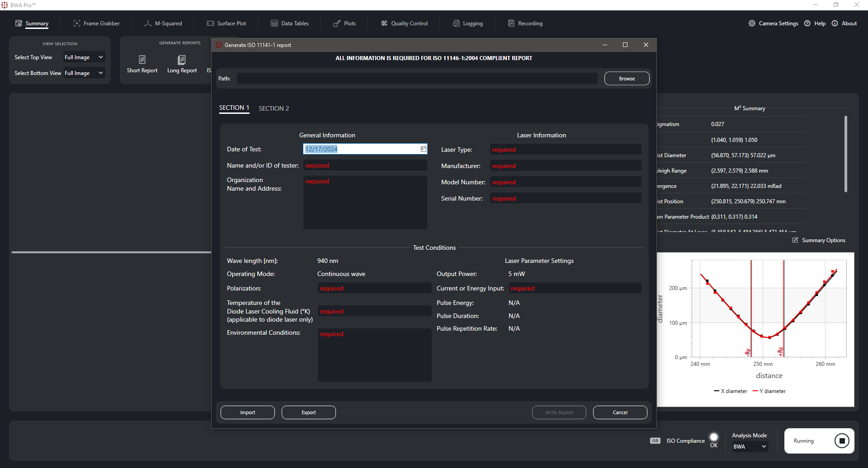Open the calendar picker for Date of Test
868x468 pixels.
[x=423, y=149]
